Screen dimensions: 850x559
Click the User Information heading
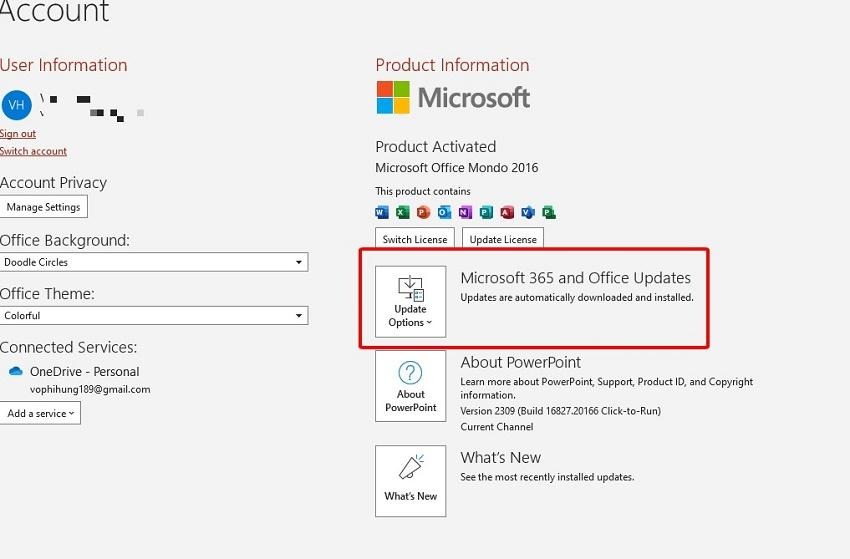tap(63, 65)
